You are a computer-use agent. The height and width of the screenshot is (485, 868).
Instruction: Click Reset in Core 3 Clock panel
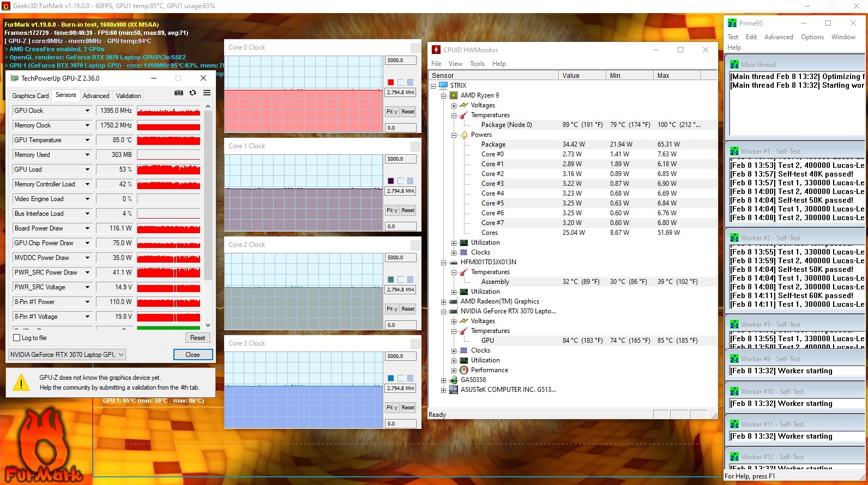408,408
